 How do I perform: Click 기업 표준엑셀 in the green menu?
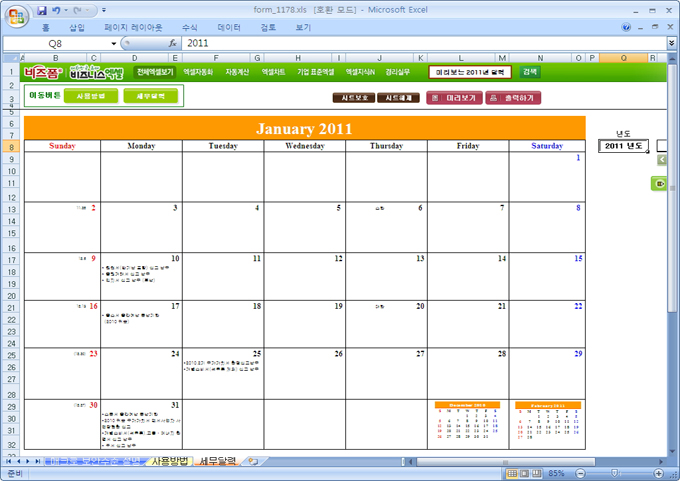(x=316, y=72)
